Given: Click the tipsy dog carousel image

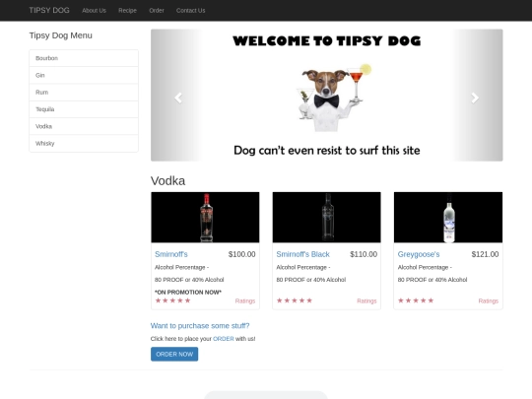Looking at the screenshot, I should 327,95.
